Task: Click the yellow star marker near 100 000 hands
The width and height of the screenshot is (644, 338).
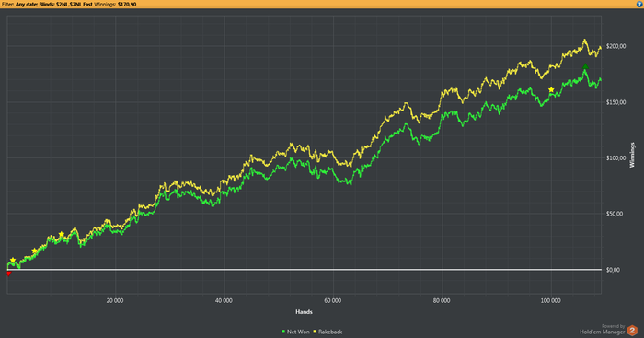Action: click(551, 89)
